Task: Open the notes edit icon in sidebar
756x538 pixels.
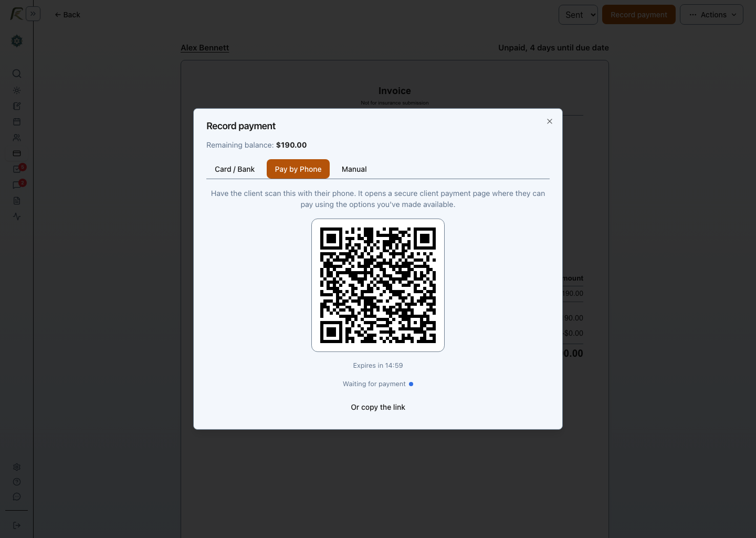Action: (17, 106)
